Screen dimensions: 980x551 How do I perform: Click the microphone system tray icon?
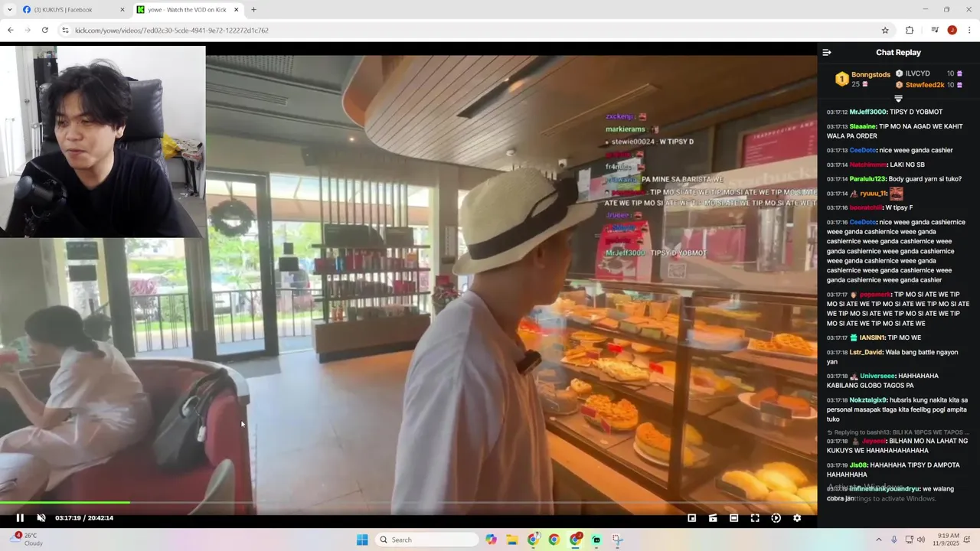[x=893, y=540]
